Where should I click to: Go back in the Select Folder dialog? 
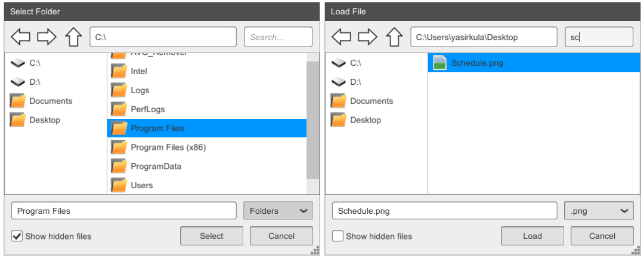[x=20, y=37]
